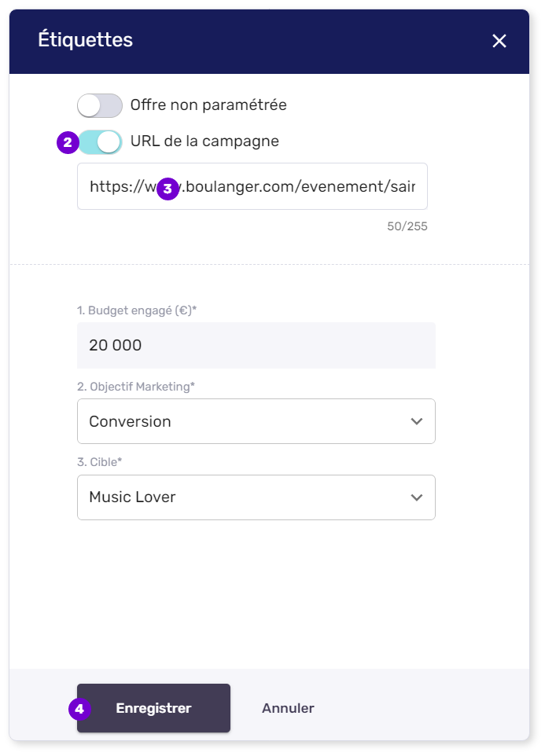Disable the URL de la campagne switch

(100, 142)
